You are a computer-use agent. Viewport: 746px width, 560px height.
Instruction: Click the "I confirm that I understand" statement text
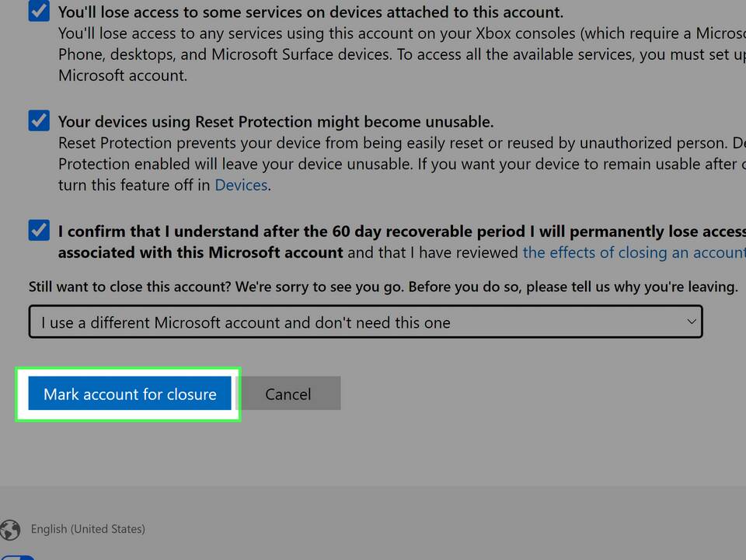click(389, 231)
